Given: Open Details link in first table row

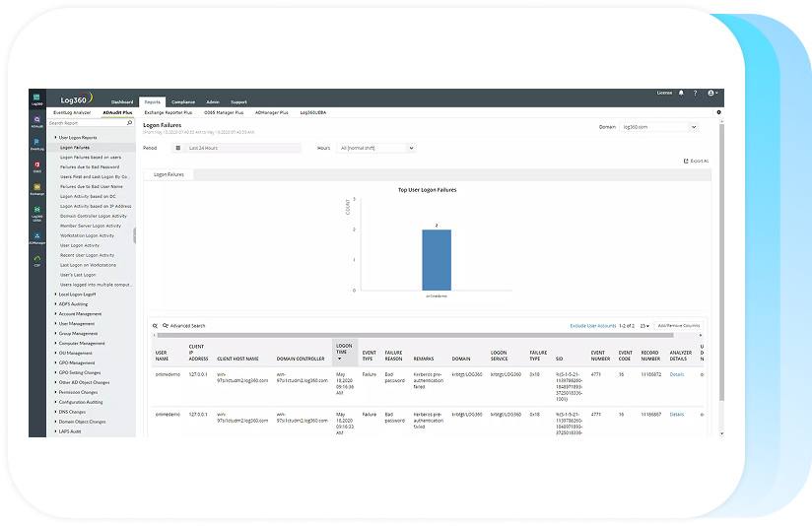Looking at the screenshot, I should click(x=676, y=374).
